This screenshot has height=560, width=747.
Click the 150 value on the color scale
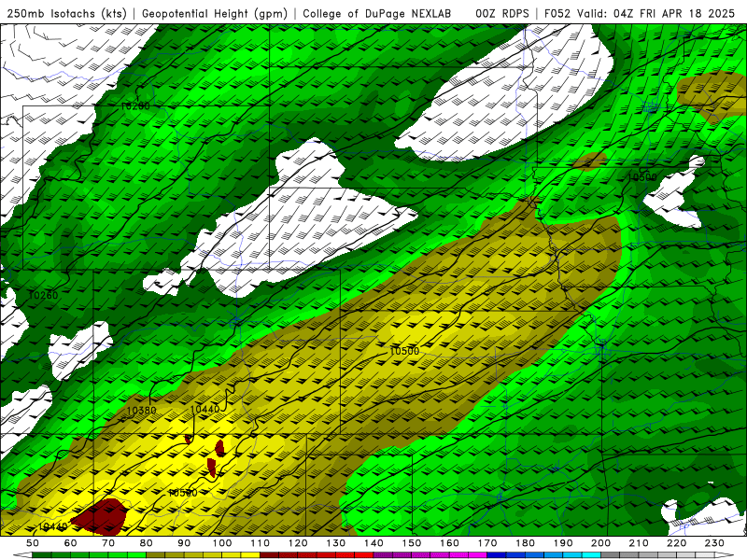[412, 543]
